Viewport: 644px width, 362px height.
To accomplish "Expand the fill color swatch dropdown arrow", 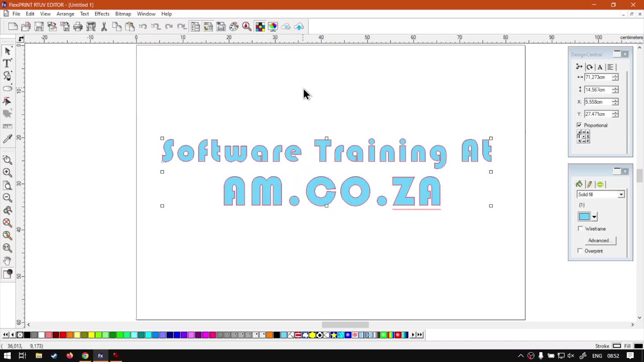I will tap(594, 217).
